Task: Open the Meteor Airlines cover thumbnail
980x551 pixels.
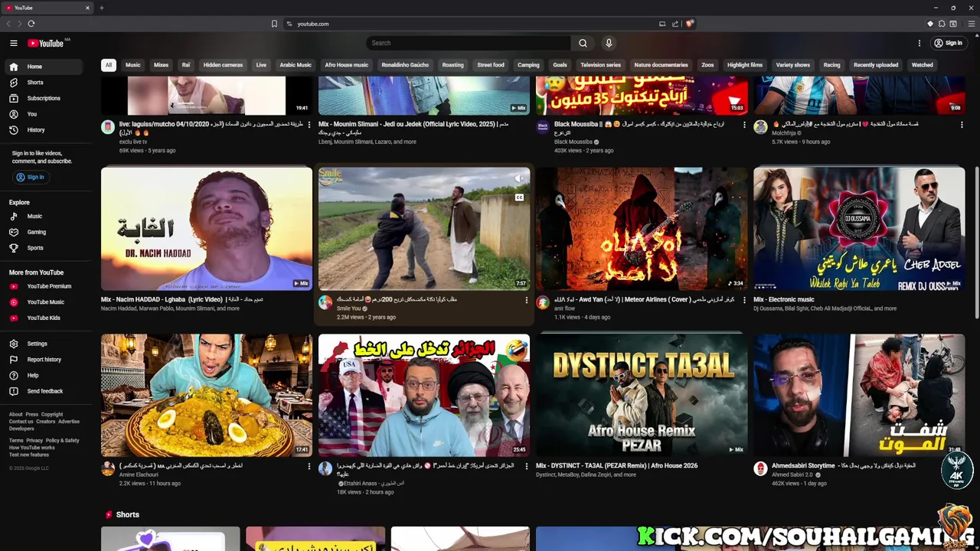Action: click(642, 228)
